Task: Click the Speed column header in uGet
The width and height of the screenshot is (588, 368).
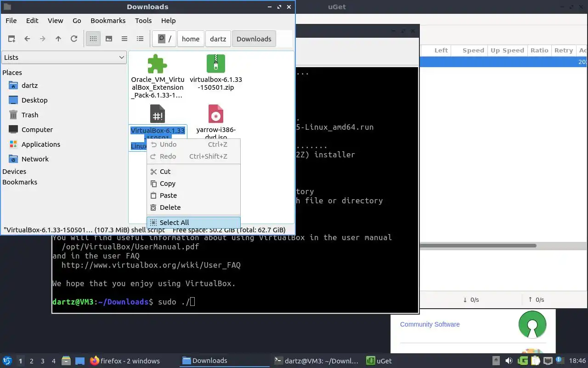Action: tap(469, 51)
